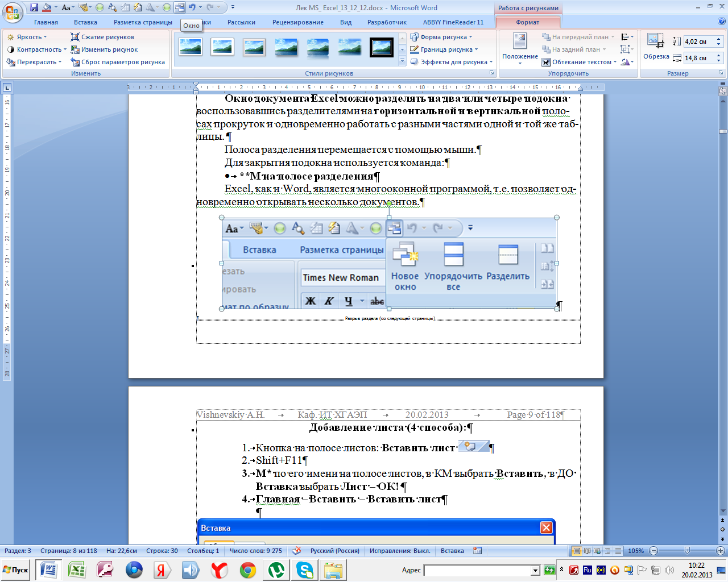Viewport: 728px width, 582px height.
Task: Click word count Число слов: 9 275
Action: tap(256, 551)
